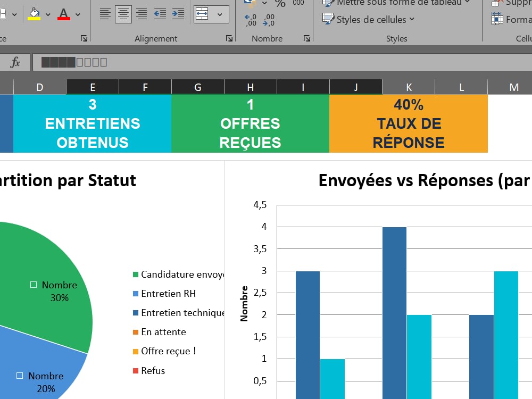Toggle center alignment
The width and height of the screenshot is (532, 399).
tap(123, 14)
